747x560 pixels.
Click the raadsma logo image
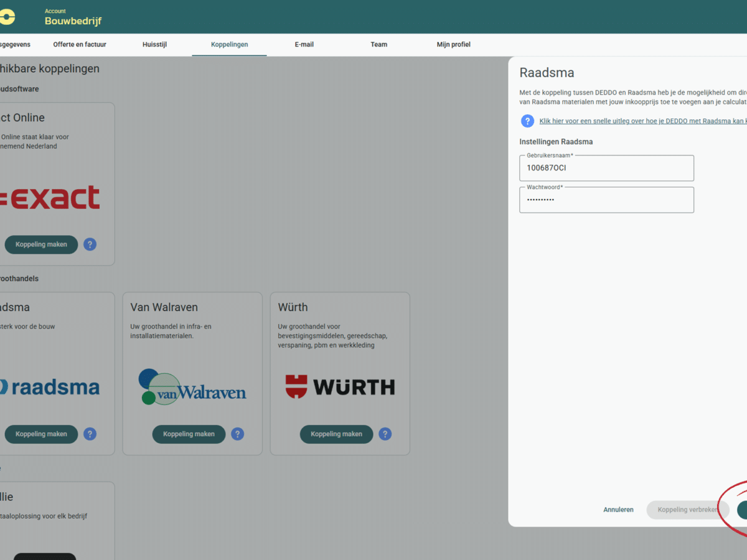point(50,387)
